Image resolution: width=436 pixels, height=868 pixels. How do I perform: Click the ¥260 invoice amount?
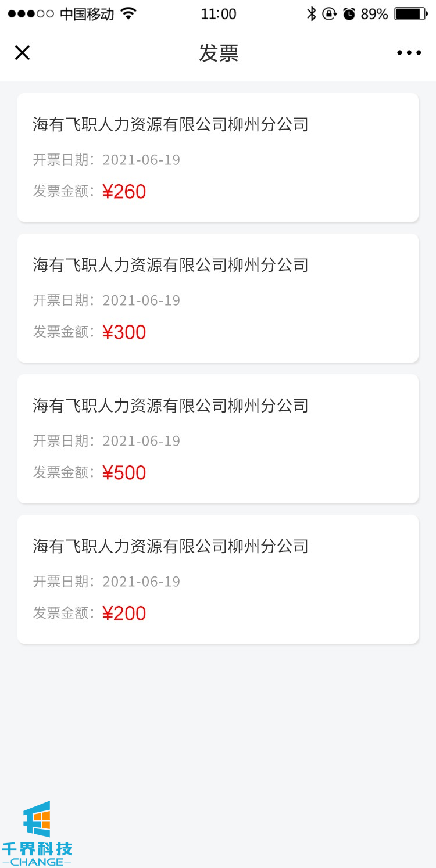pos(124,192)
